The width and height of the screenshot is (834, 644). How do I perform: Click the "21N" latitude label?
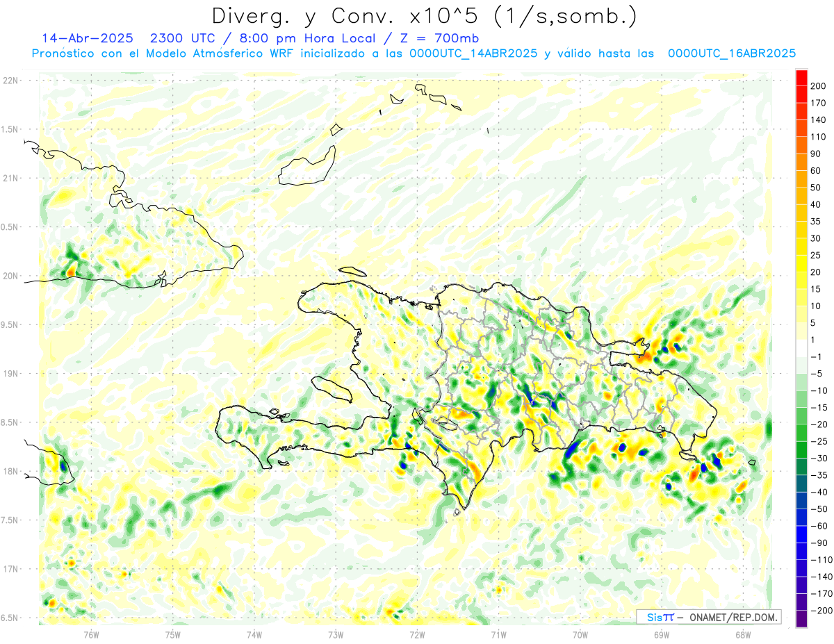10,178
